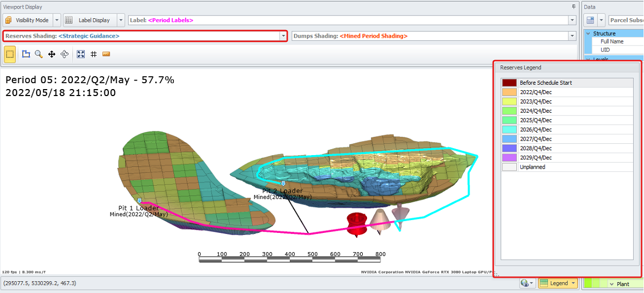The width and height of the screenshot is (644, 293).
Task: Activate the rectangular selection tool
Action: point(10,54)
